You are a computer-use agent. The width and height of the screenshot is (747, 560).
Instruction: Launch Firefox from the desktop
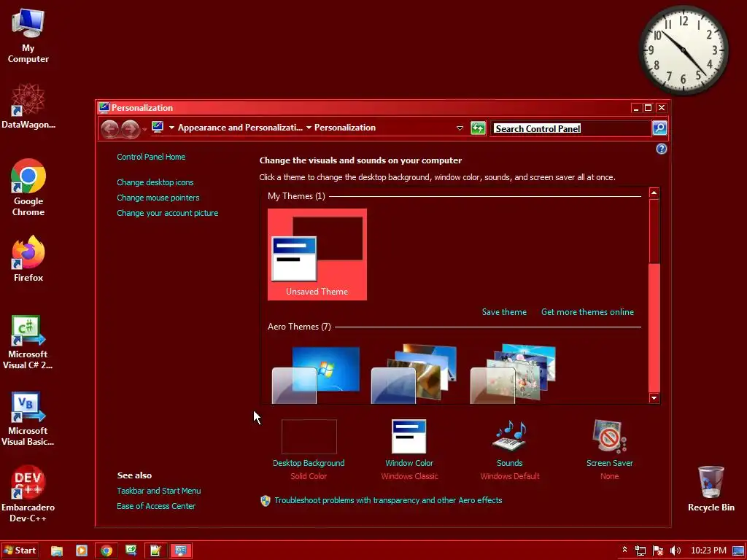coord(28,259)
